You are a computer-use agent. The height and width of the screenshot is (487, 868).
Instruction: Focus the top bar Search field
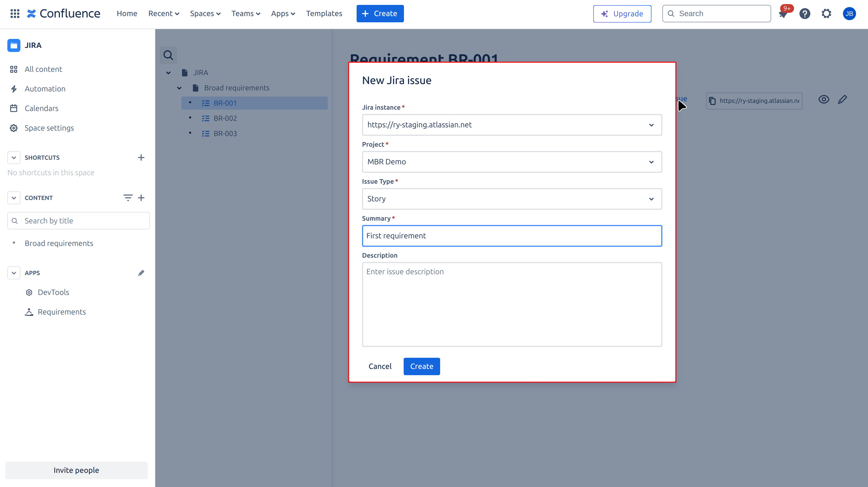pos(716,14)
